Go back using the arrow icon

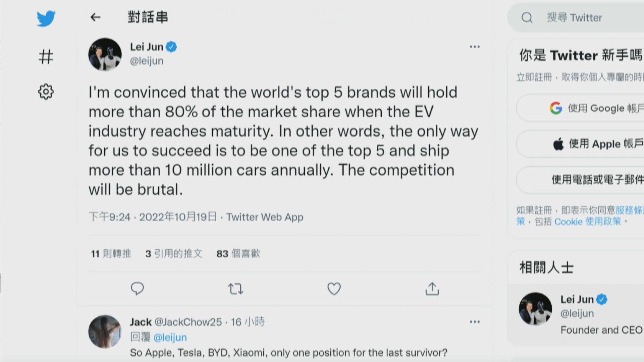coord(96,17)
